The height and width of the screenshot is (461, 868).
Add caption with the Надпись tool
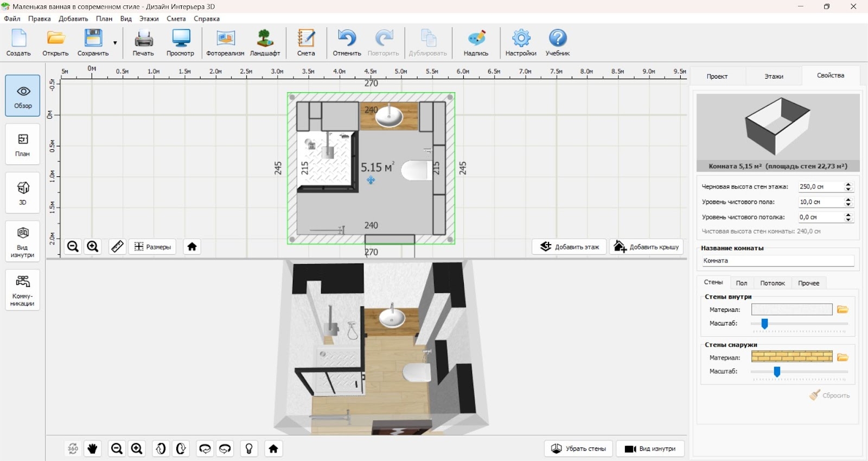[x=476, y=43]
